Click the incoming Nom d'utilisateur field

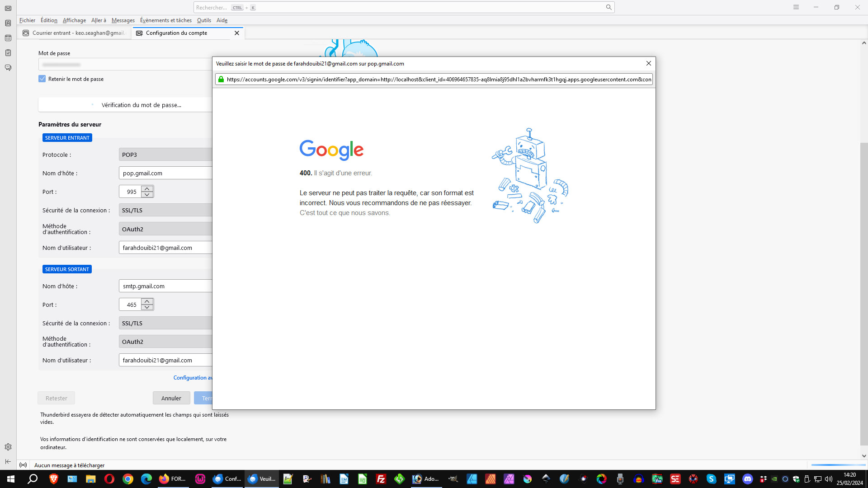click(x=165, y=248)
